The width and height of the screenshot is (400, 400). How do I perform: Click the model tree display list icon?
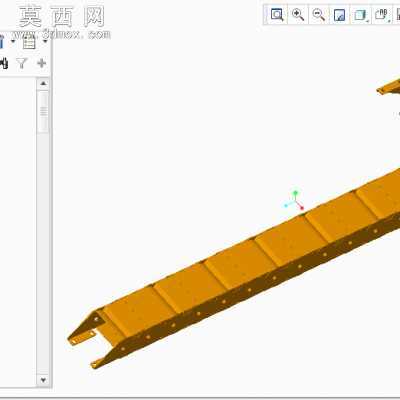coord(29,42)
